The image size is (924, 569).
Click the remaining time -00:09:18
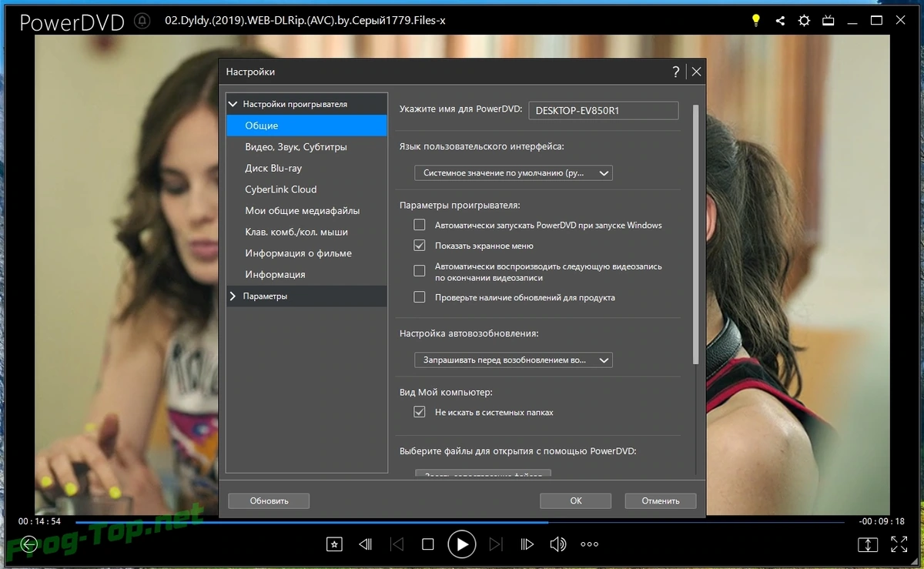click(x=882, y=521)
